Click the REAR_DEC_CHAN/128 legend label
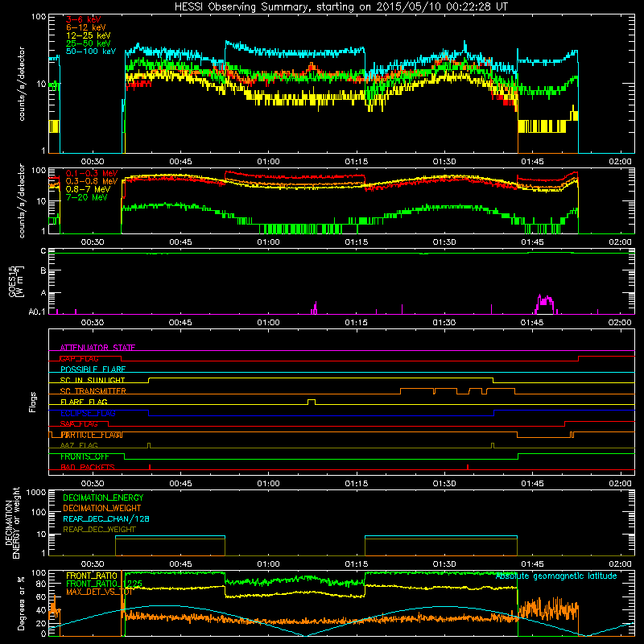Image resolution: width=644 pixels, height=644 pixels. pyautogui.click(x=106, y=518)
